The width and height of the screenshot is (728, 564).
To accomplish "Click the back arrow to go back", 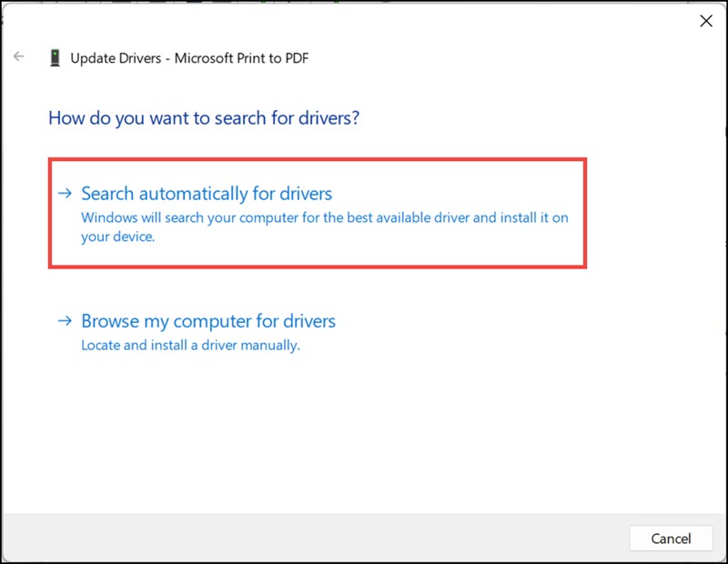I will 18,56.
